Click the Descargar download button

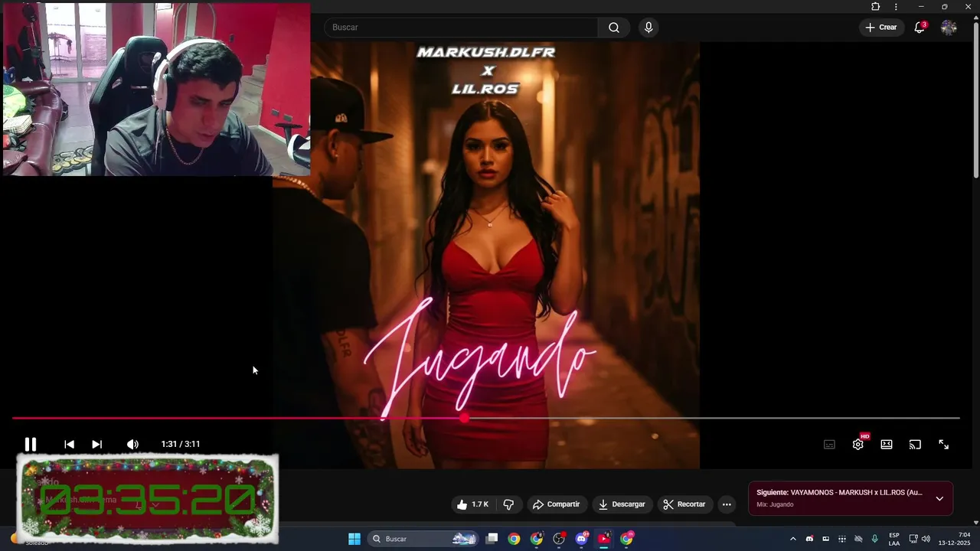point(622,504)
